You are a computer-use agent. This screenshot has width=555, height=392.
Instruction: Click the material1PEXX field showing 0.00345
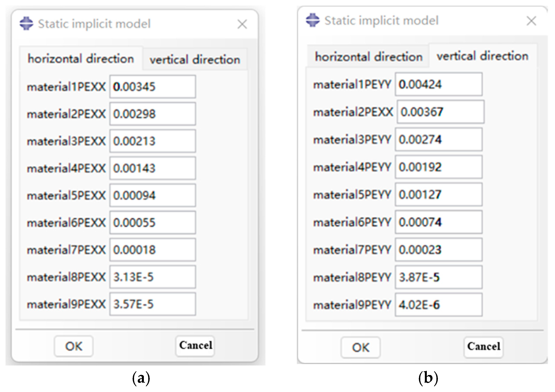click(153, 87)
